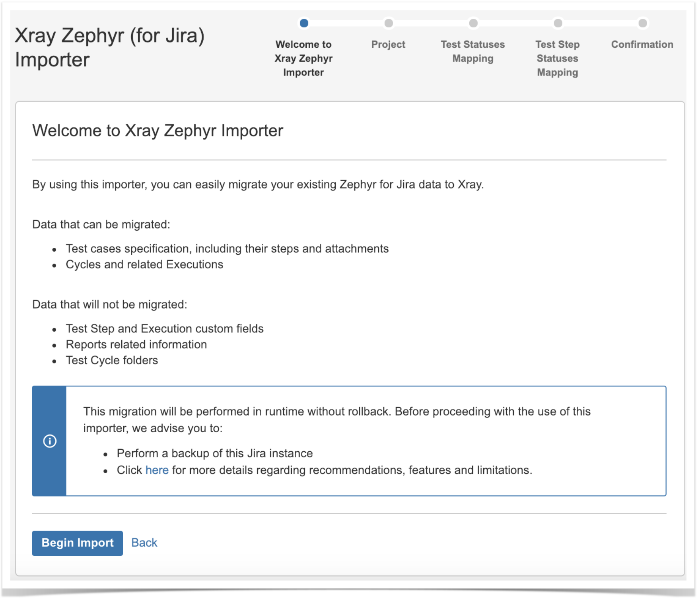The width and height of the screenshot is (700, 600).
Task: Click 'Test cases specification' bullet text
Action: point(227,249)
